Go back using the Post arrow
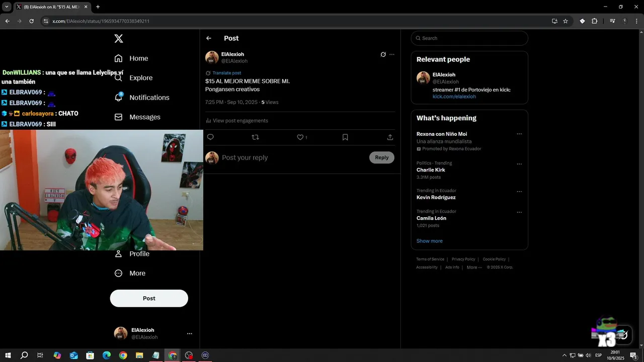Viewport: 644px width, 362px height. [x=209, y=38]
